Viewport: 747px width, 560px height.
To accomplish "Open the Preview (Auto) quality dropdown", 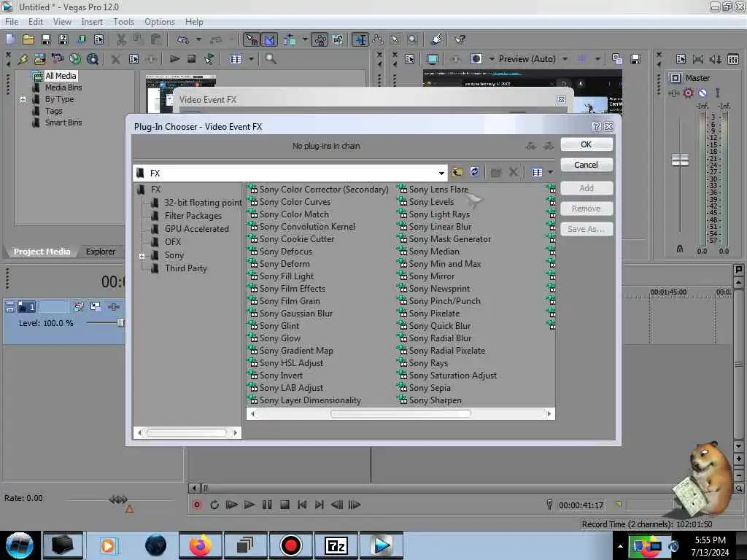I will pos(565,59).
